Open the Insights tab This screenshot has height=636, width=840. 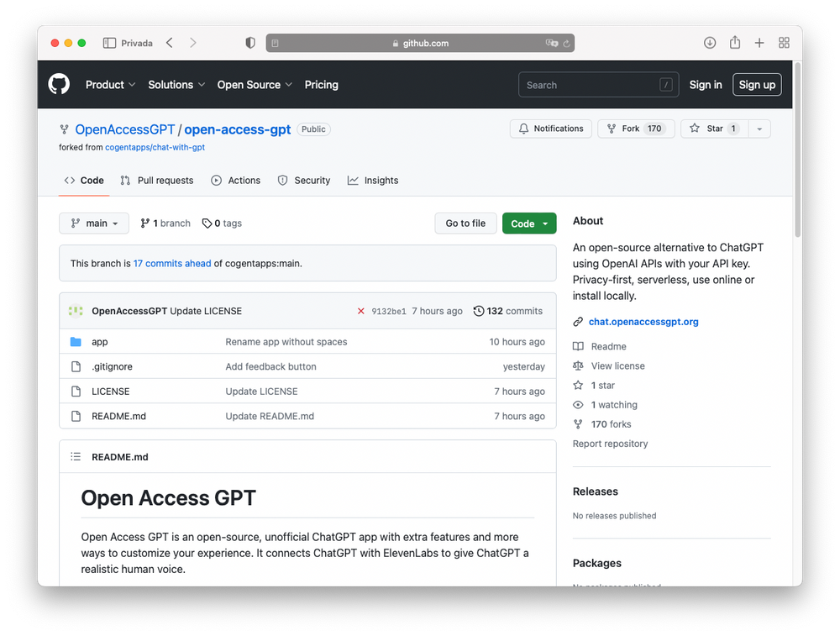point(373,180)
